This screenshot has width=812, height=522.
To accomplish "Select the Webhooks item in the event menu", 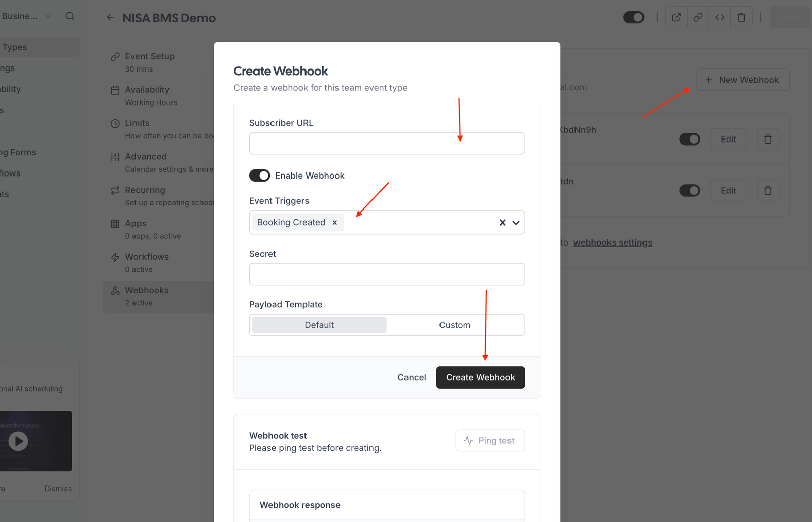I will pos(147,290).
